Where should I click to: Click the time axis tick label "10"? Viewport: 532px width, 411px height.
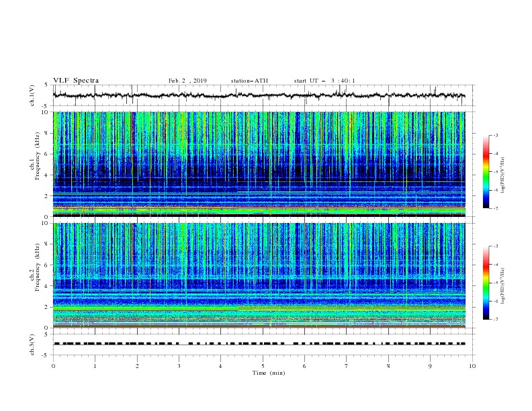(472, 366)
